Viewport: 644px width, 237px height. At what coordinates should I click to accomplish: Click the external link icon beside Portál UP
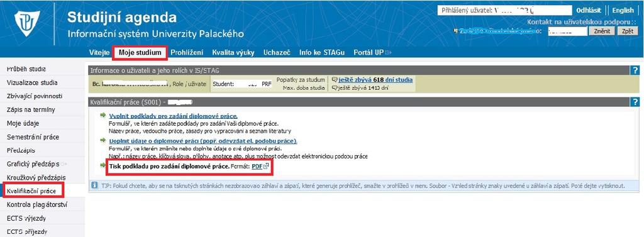pyautogui.click(x=389, y=53)
